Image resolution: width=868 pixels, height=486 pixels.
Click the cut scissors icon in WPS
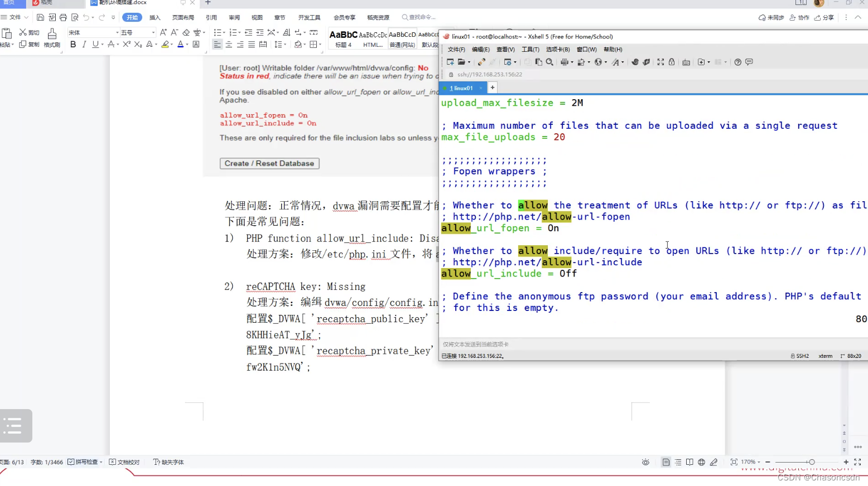(x=23, y=32)
